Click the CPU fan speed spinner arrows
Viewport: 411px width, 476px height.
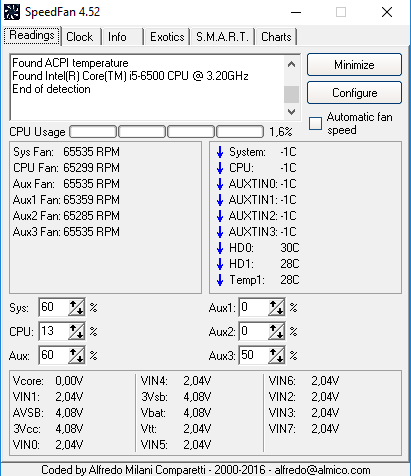[x=76, y=331]
